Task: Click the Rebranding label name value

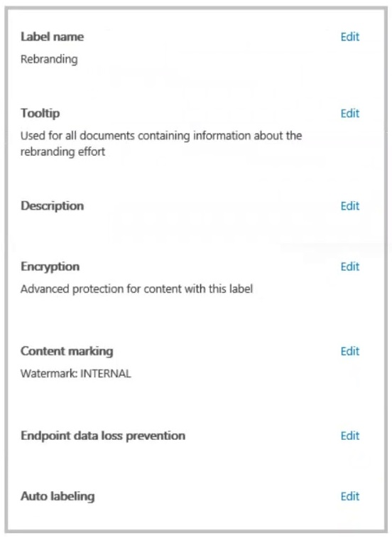Action: pyautogui.click(x=49, y=60)
